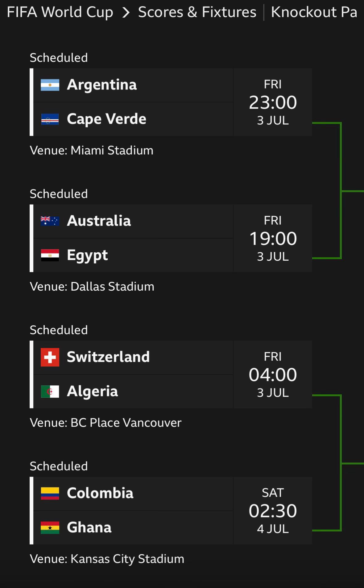Select the Switzerland vs Algeria 04:00 time box
The height and width of the screenshot is (588, 364).
(273, 375)
